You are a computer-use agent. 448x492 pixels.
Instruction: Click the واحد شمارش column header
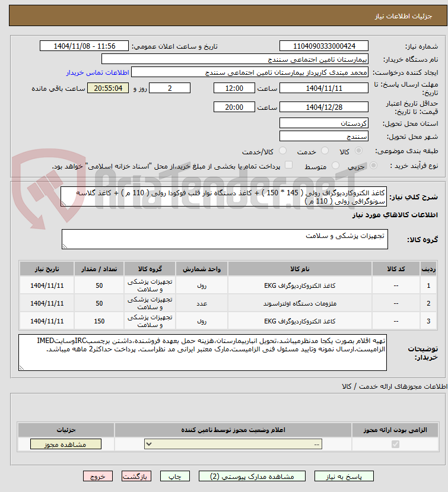point(202,269)
